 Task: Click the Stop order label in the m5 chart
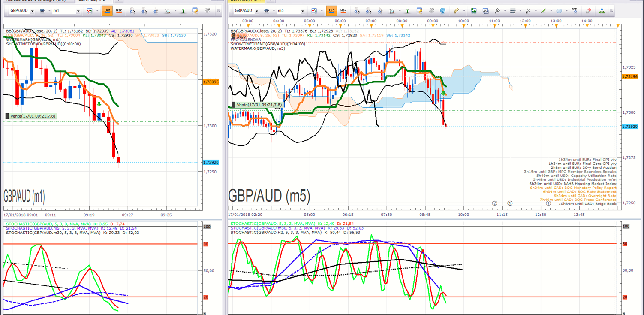[x=238, y=36]
